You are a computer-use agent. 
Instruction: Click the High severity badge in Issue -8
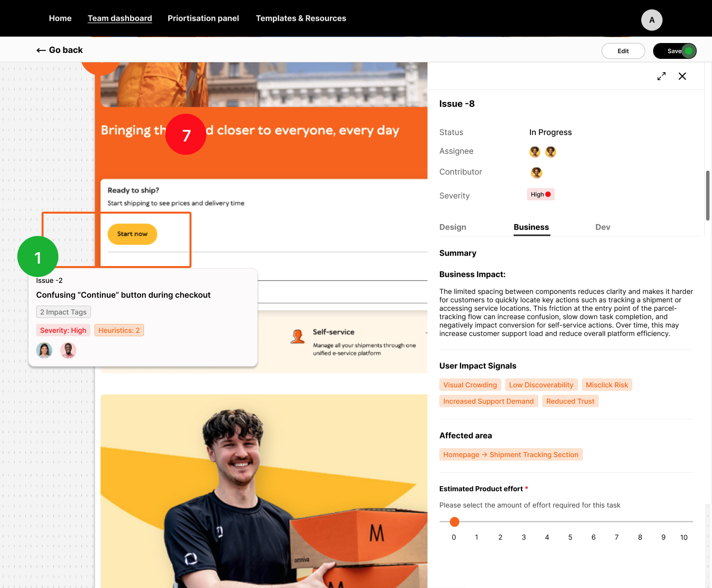coord(541,194)
